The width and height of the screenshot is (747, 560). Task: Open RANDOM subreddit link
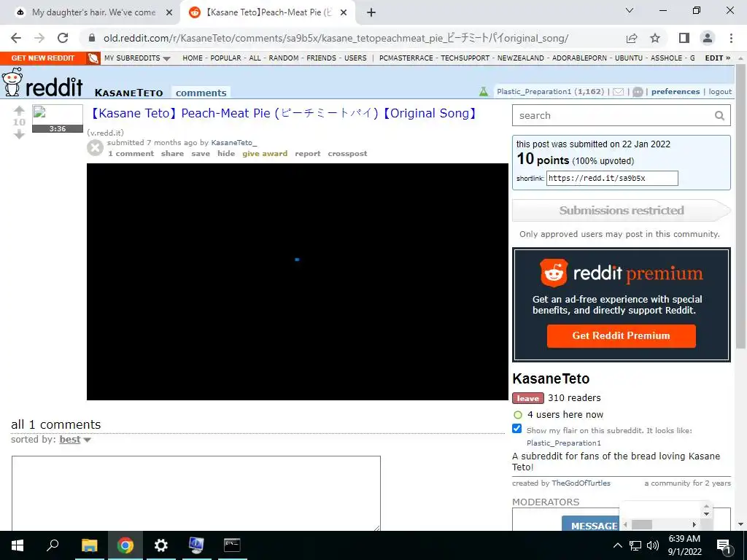coord(284,58)
